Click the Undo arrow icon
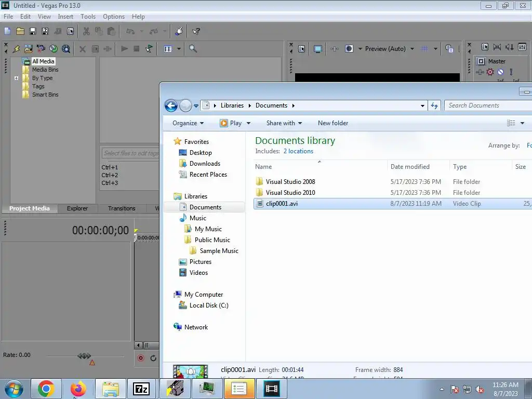The image size is (532, 399). click(130, 31)
